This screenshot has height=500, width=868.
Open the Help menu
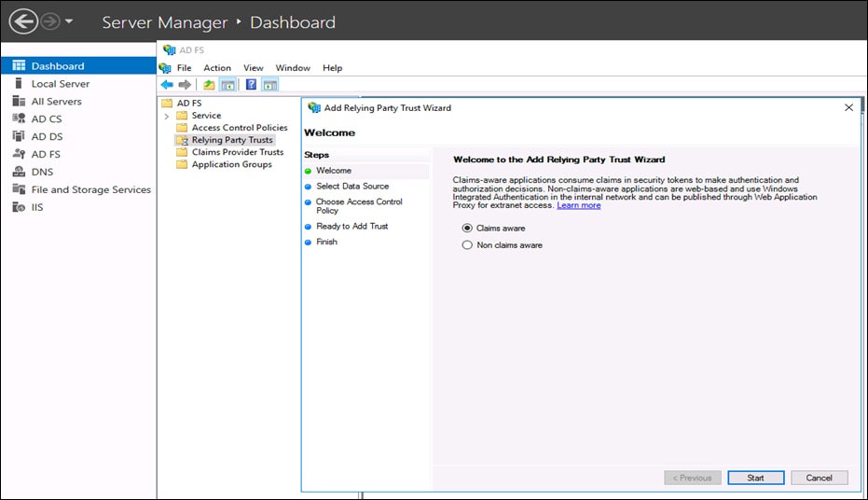333,68
